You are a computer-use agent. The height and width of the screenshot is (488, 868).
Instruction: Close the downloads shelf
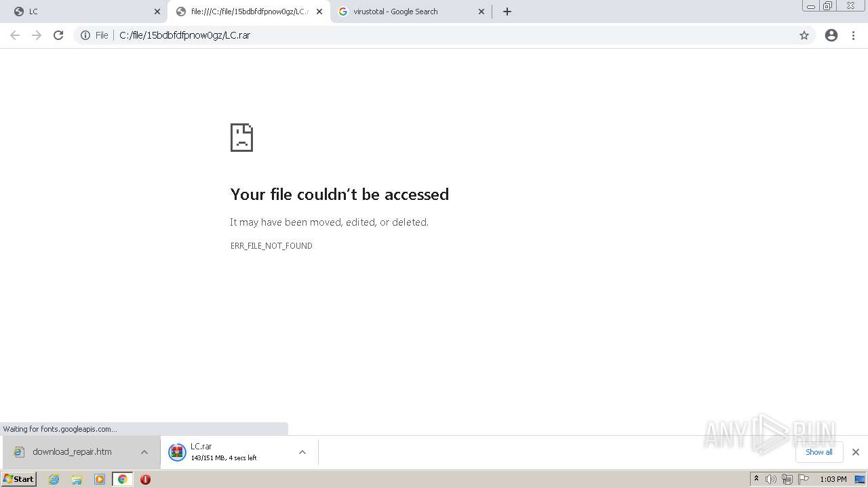click(855, 452)
